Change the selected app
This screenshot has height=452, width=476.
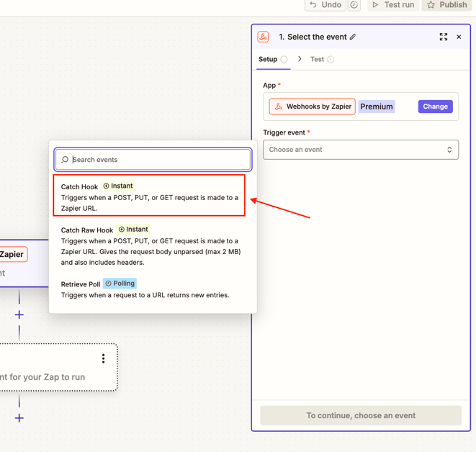click(436, 107)
